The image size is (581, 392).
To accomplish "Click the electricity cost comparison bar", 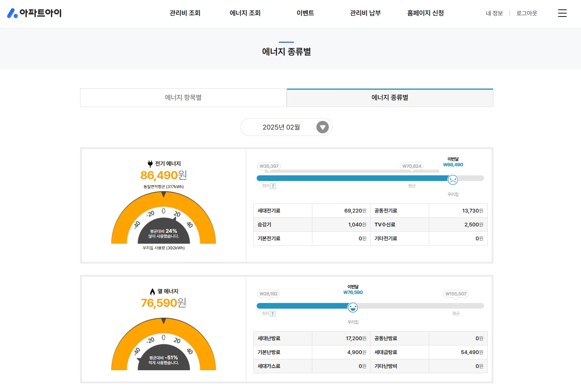I will pyautogui.click(x=370, y=178).
